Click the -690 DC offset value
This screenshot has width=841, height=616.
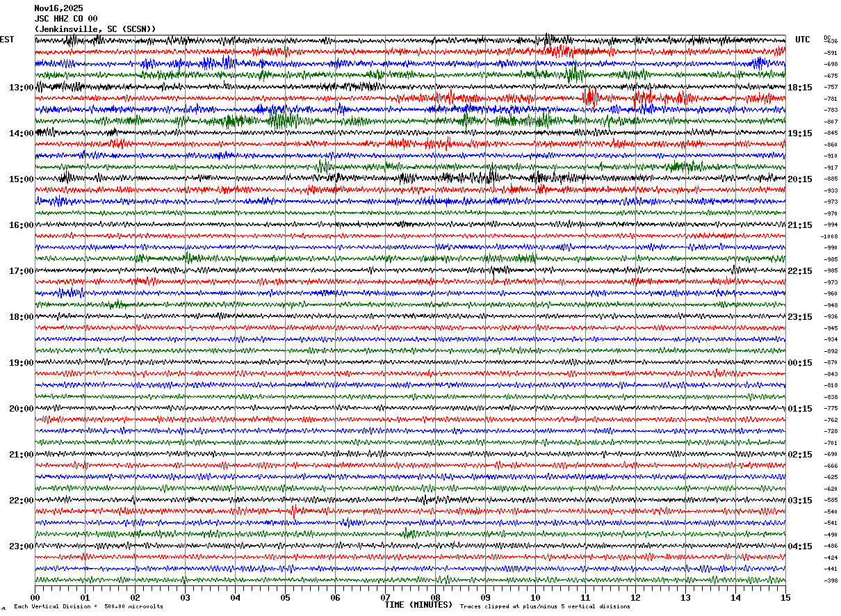[x=831, y=455]
